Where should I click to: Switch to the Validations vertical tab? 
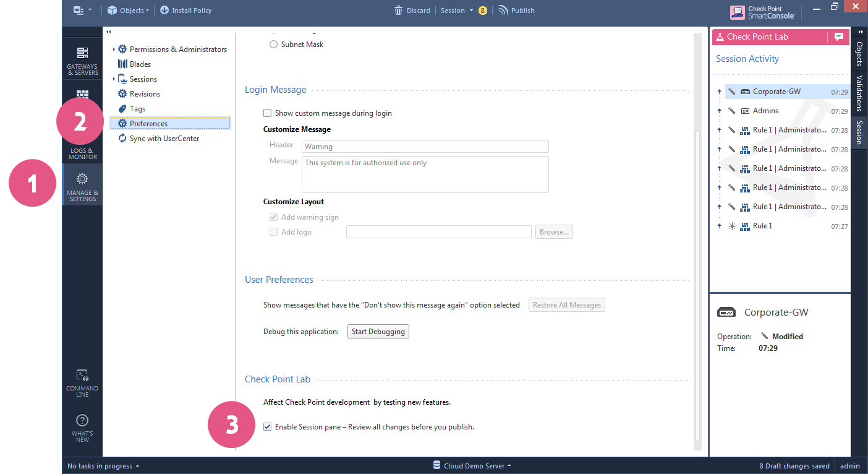[x=859, y=93]
